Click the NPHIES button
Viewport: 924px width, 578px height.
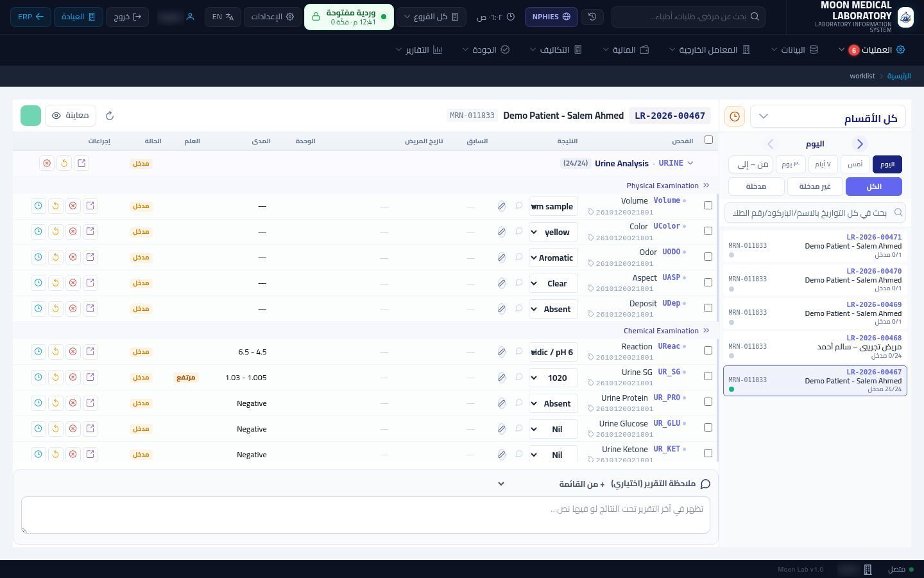[x=551, y=17]
